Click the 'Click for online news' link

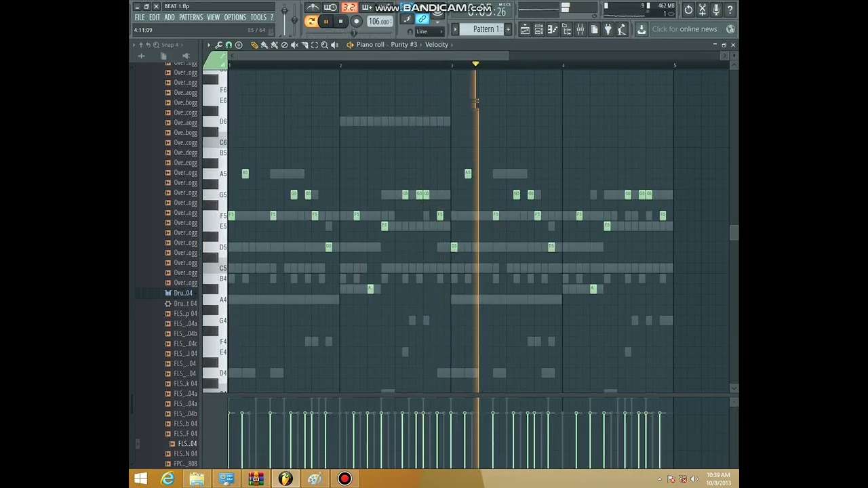[684, 29]
